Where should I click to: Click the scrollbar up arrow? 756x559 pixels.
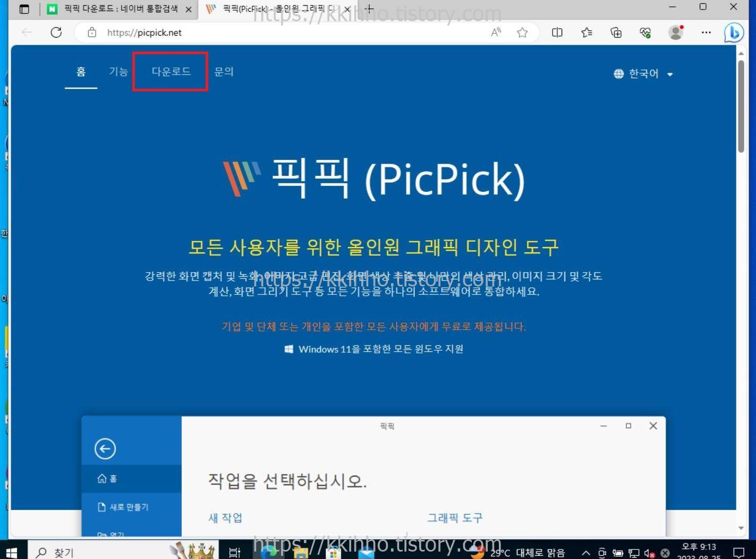coord(741,53)
